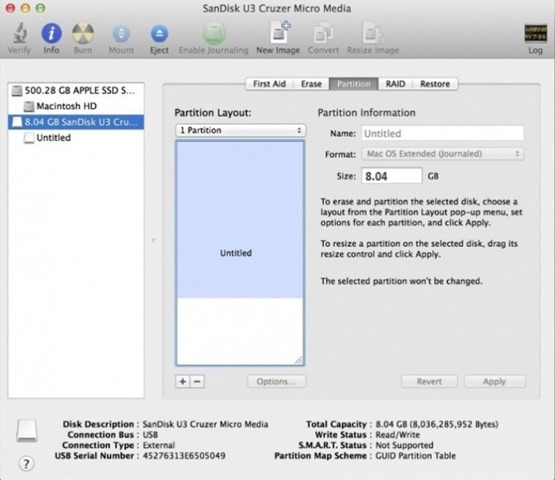Remove partition with minus button
This screenshot has height=480, width=555.
click(x=198, y=382)
